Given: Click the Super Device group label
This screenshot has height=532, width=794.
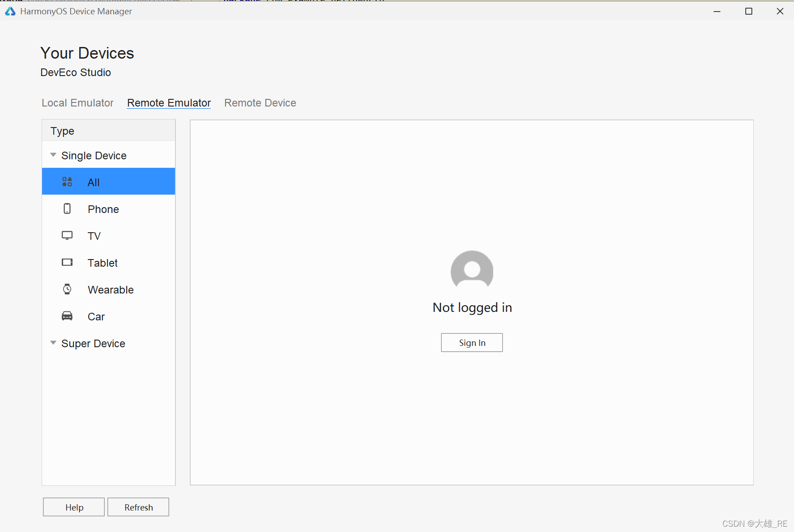Looking at the screenshot, I should pos(93,344).
